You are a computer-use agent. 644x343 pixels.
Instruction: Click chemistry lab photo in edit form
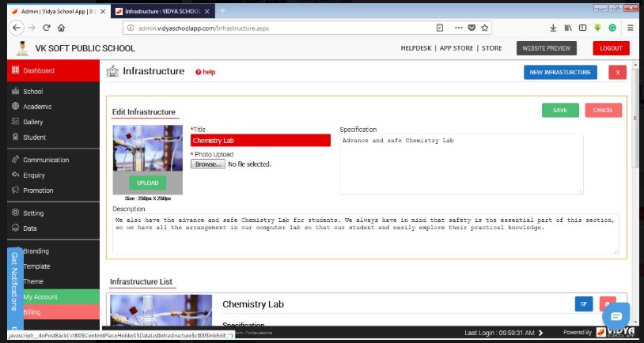click(148, 148)
